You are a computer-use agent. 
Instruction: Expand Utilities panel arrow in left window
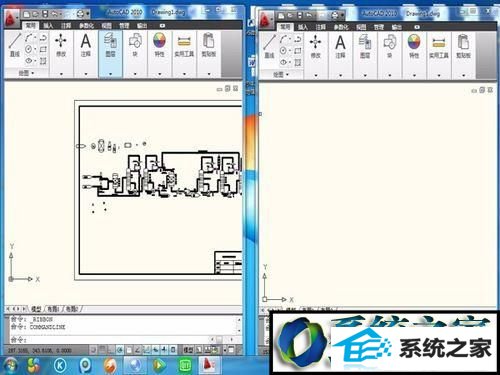184,74
